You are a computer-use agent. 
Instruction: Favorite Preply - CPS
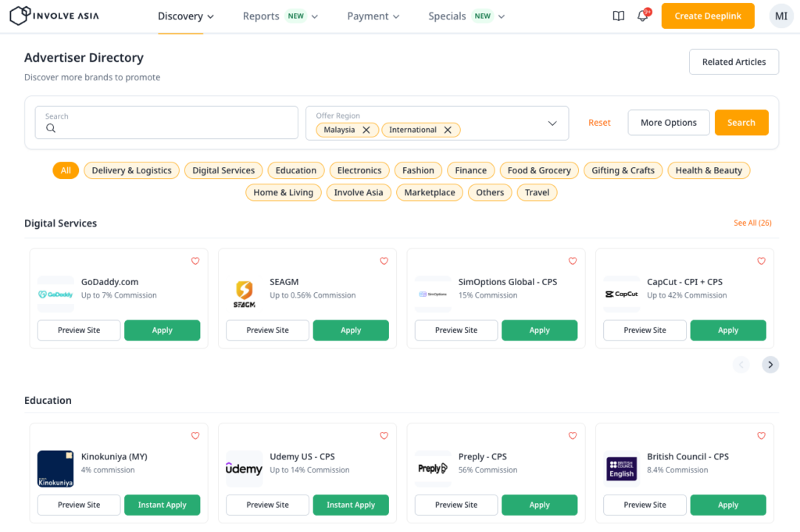point(573,436)
